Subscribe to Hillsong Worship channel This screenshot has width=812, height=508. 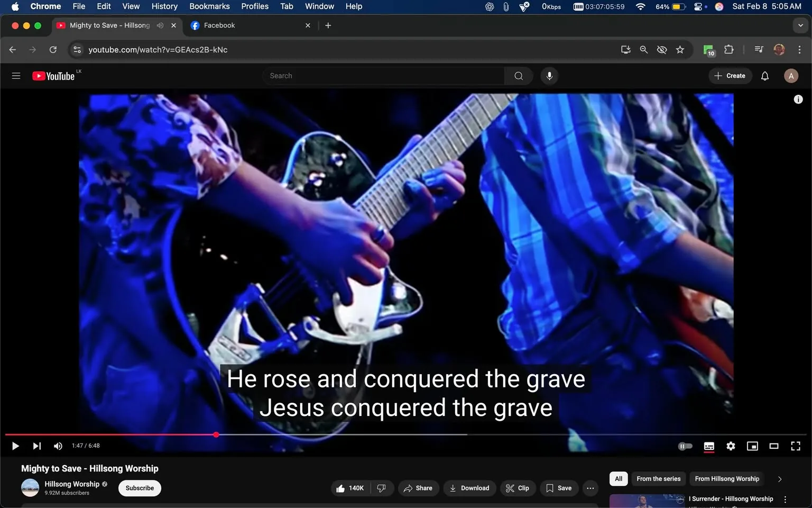coord(140,488)
